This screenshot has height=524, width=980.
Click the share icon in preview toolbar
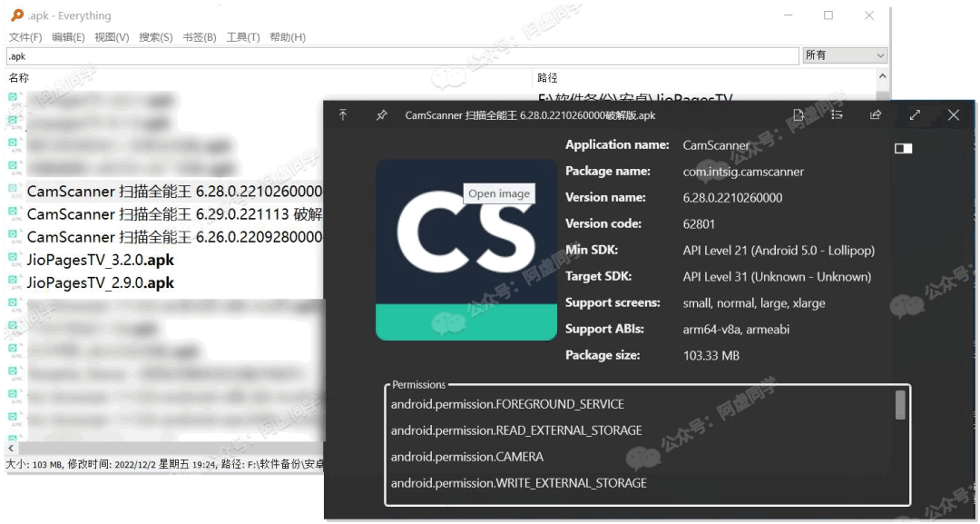876,114
